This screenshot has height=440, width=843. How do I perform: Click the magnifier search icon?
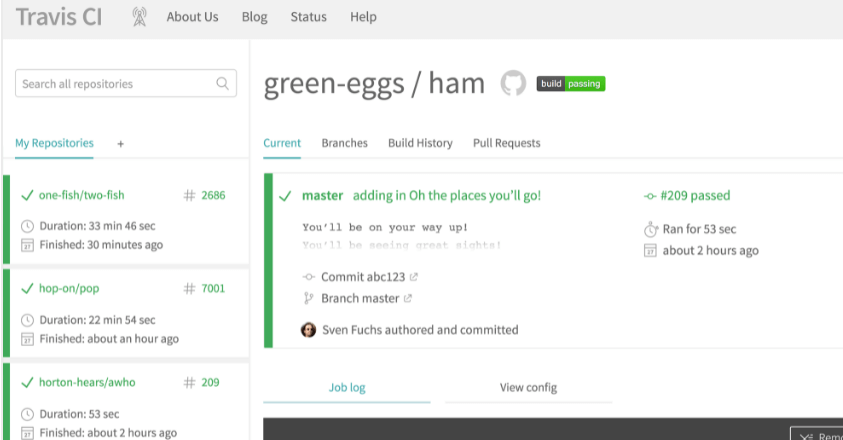point(222,83)
